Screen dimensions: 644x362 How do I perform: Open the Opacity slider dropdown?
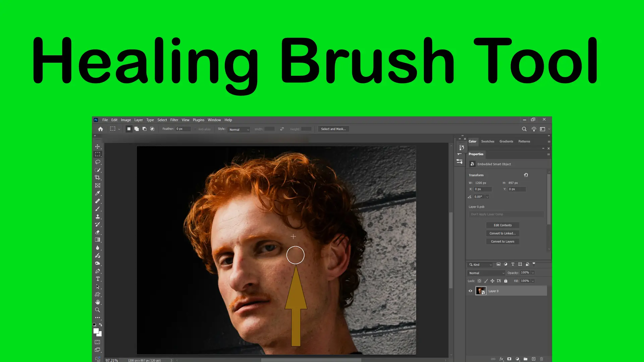pyautogui.click(x=533, y=273)
